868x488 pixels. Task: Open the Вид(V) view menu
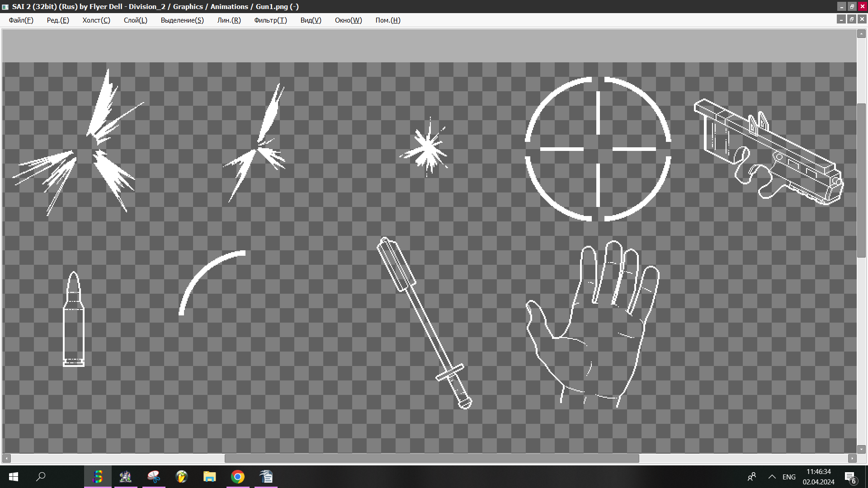click(x=311, y=20)
